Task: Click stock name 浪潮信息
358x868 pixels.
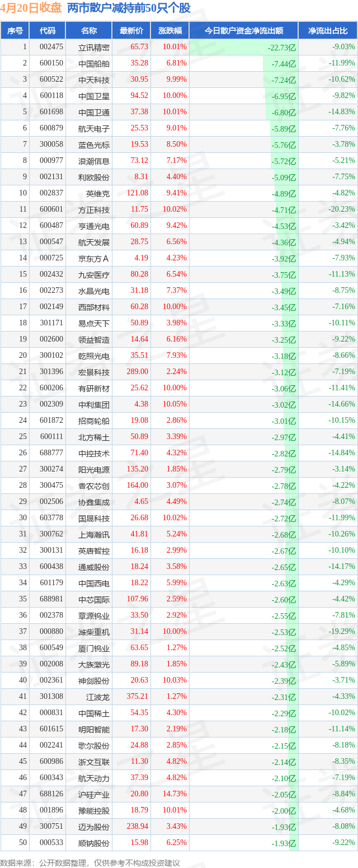Action: tap(94, 161)
